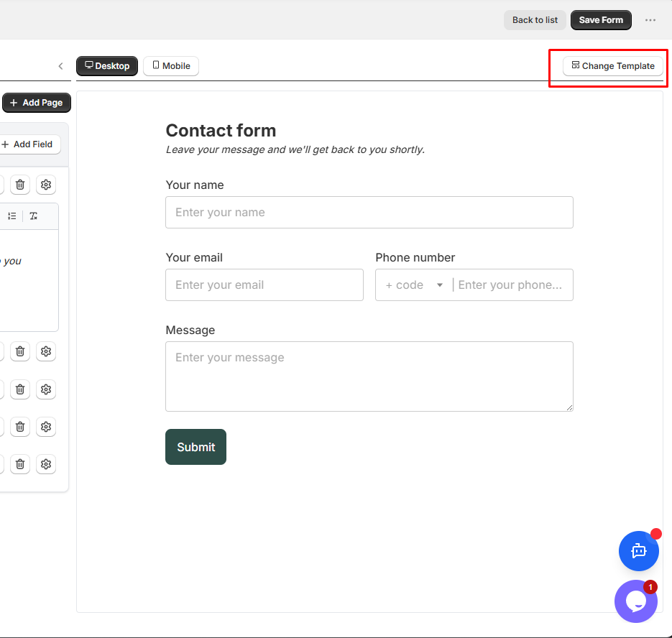Open settings of first field below editor
This screenshot has width=672, height=638.
46,351
